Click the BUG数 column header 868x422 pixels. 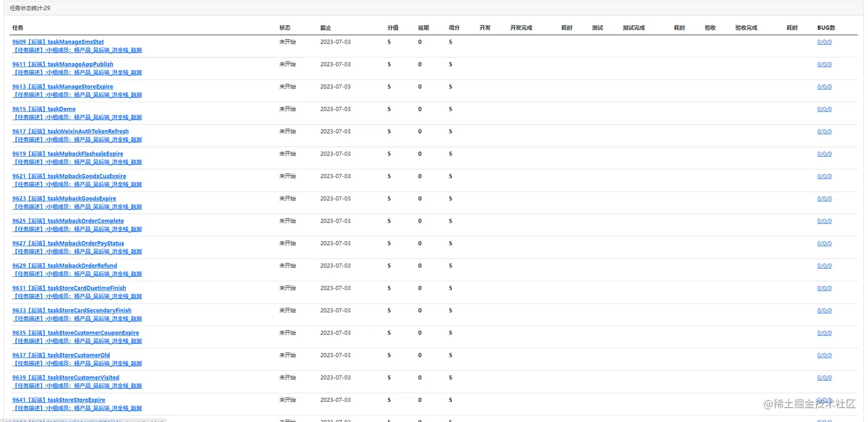coord(826,28)
